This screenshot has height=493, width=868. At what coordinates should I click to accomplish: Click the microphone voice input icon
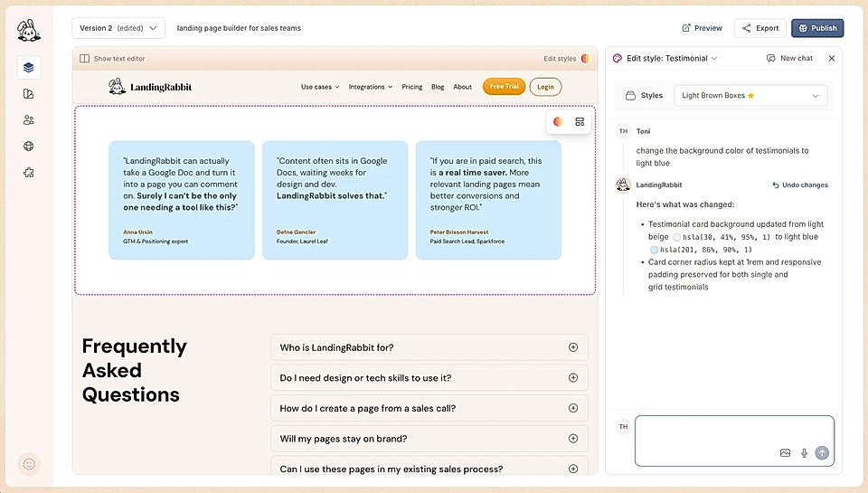click(805, 453)
